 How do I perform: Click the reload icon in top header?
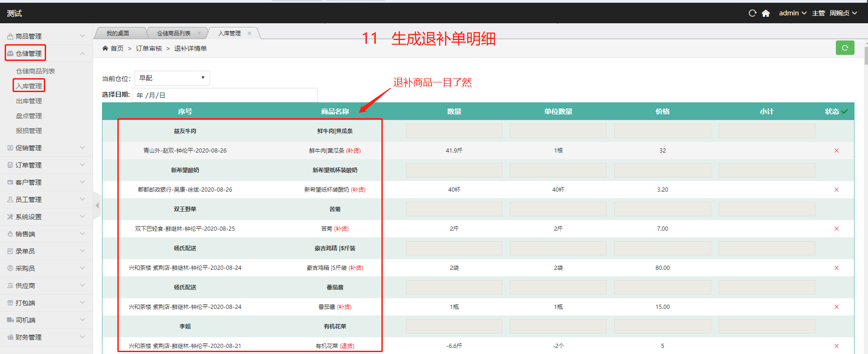(752, 13)
